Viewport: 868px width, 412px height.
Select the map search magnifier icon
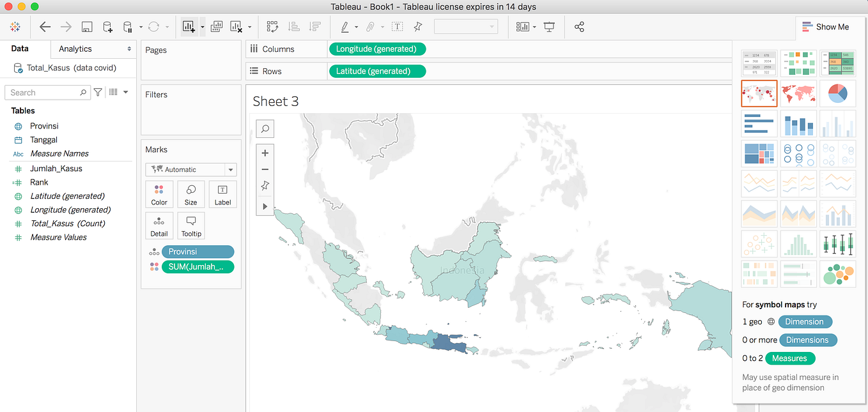265,128
